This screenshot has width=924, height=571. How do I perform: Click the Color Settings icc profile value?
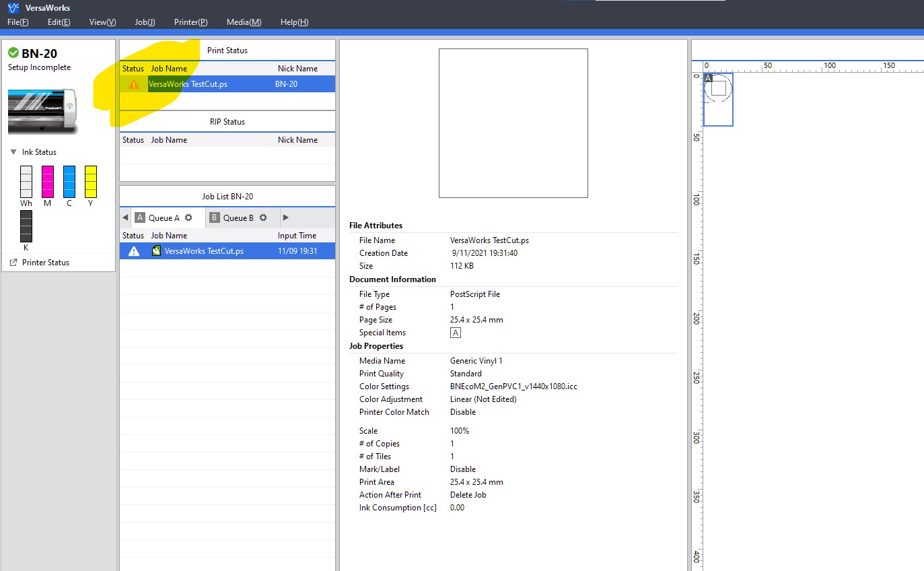tap(513, 387)
